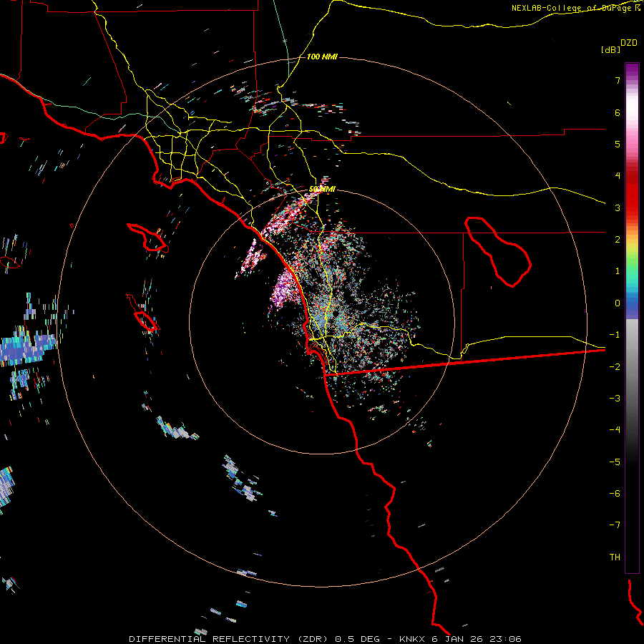Click the "4" value on color scale

[618, 176]
